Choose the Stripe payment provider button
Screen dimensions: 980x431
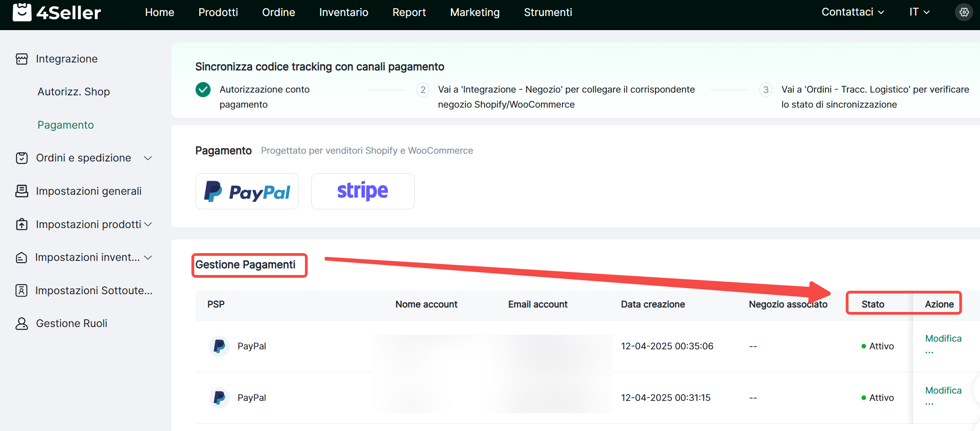click(363, 192)
